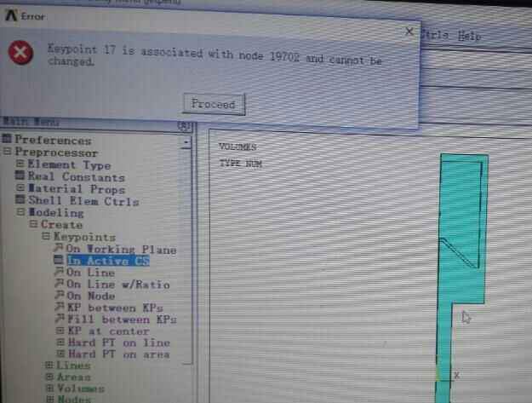The width and height of the screenshot is (532, 403).
Task: Click the TYPE NUM label in graphics window
Action: point(241,164)
